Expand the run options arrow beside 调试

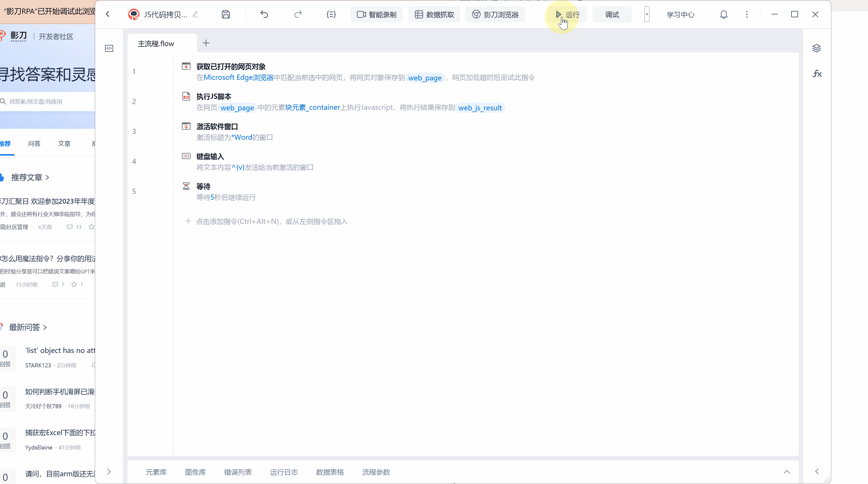[x=647, y=14]
